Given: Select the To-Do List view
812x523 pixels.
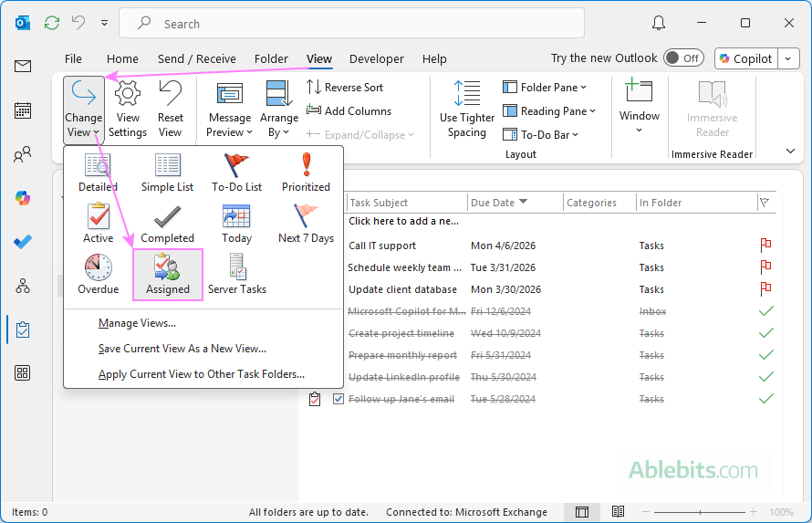Looking at the screenshot, I should click(236, 173).
